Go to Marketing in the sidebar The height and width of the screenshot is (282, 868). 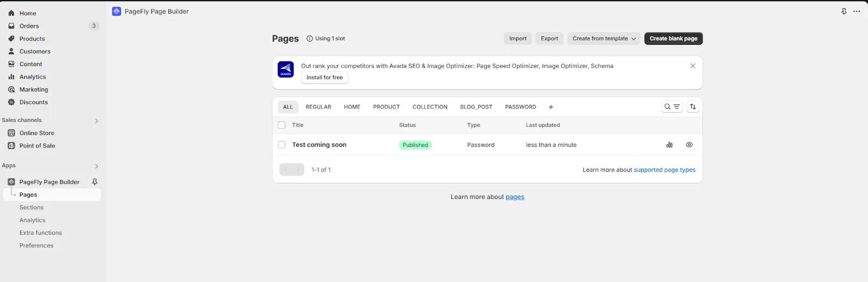34,89
